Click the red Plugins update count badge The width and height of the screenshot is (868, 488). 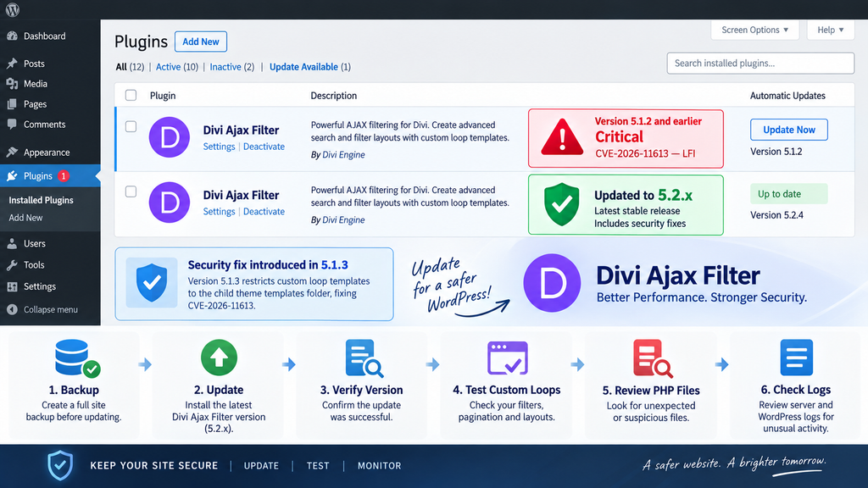point(64,176)
